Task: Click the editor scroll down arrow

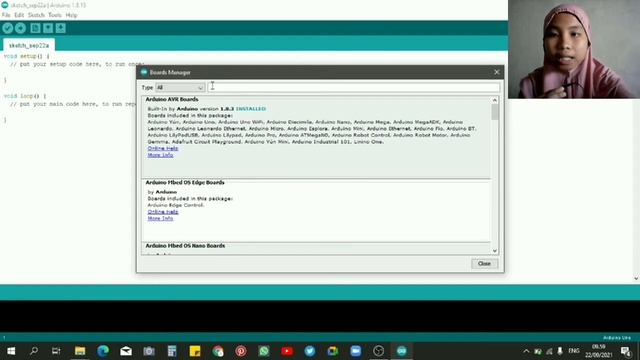Action: 636,279
